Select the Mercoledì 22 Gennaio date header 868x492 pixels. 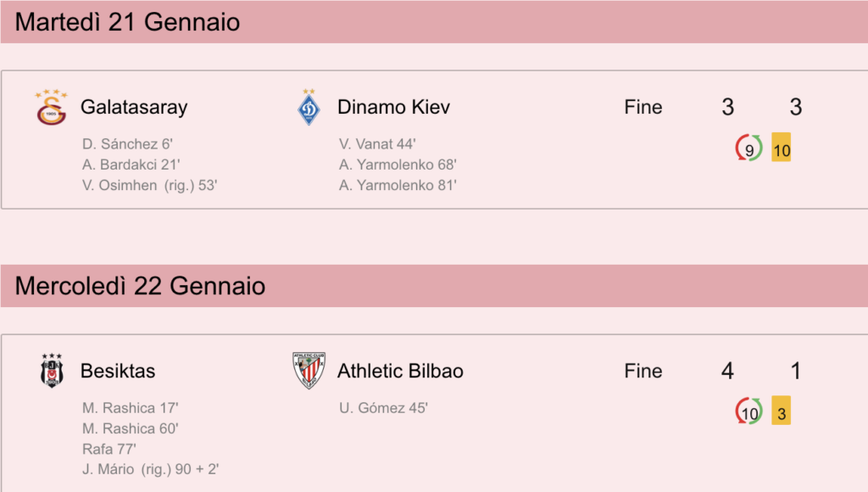click(x=434, y=286)
